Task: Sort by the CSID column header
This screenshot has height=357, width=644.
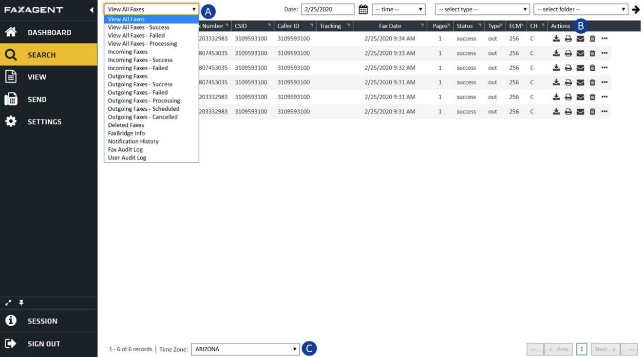Action: click(x=252, y=26)
